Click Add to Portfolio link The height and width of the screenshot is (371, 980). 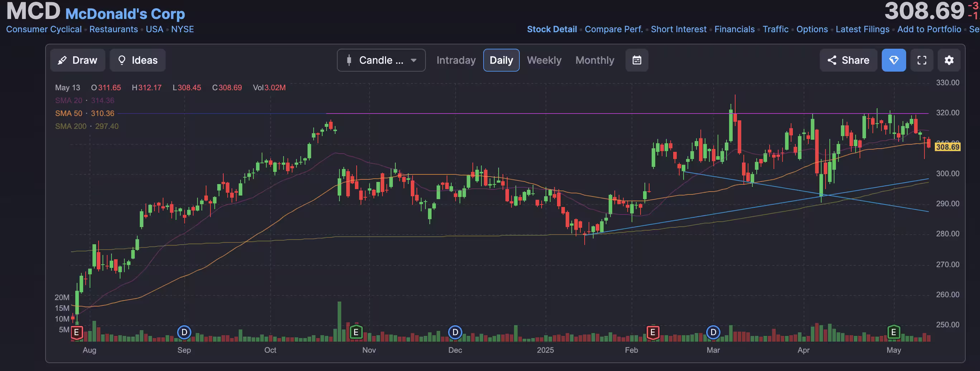[929, 29]
